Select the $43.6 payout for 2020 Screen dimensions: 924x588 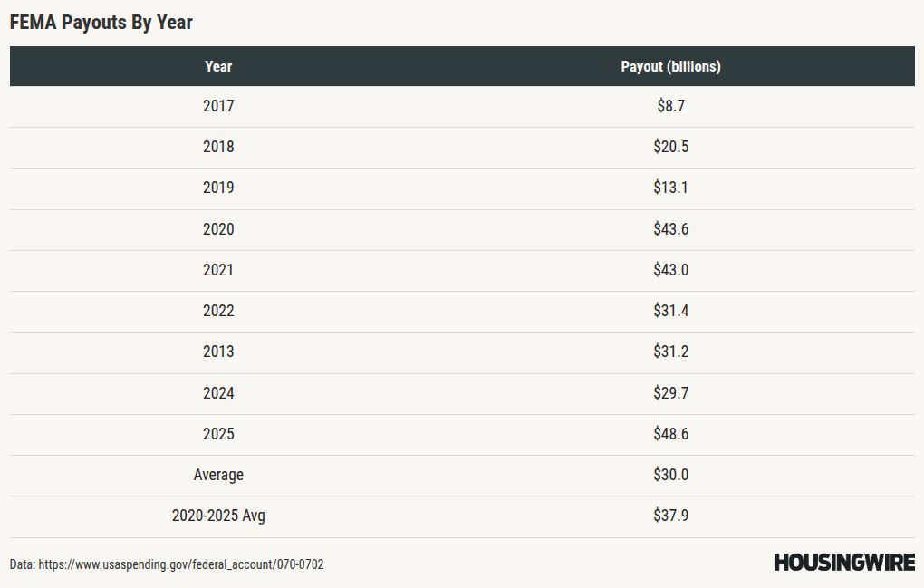coord(670,229)
